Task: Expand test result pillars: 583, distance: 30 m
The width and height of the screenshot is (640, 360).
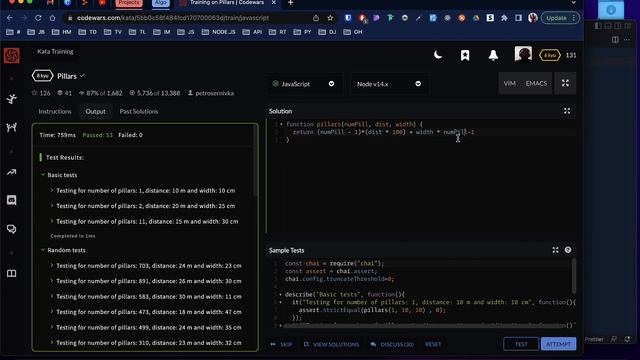Action: (x=145, y=297)
